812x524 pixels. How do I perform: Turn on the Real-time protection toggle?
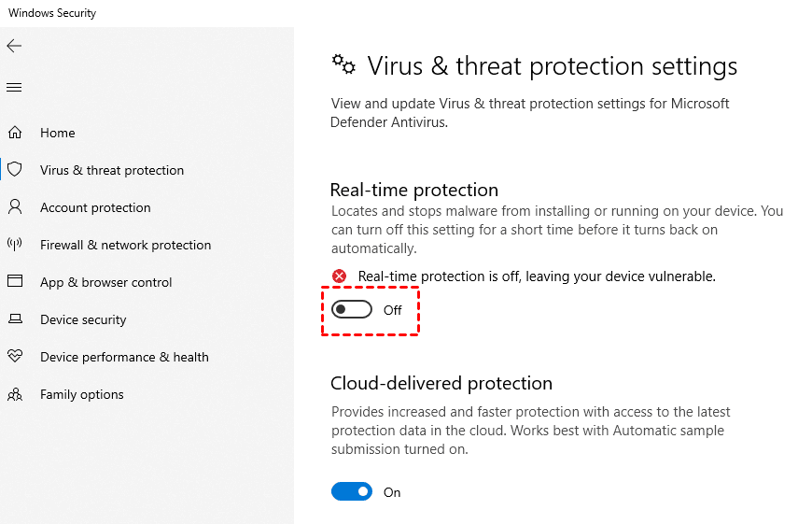[x=352, y=310]
